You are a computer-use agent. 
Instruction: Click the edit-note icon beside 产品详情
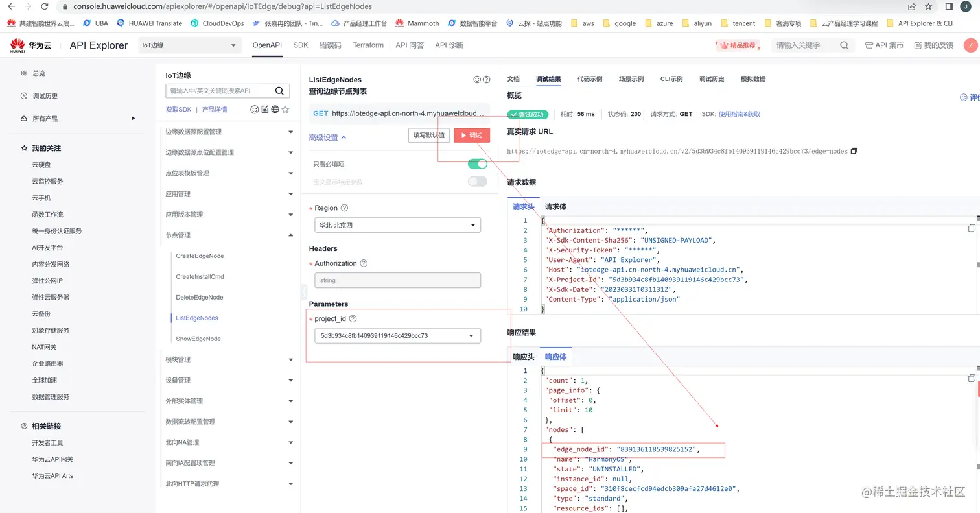265,110
